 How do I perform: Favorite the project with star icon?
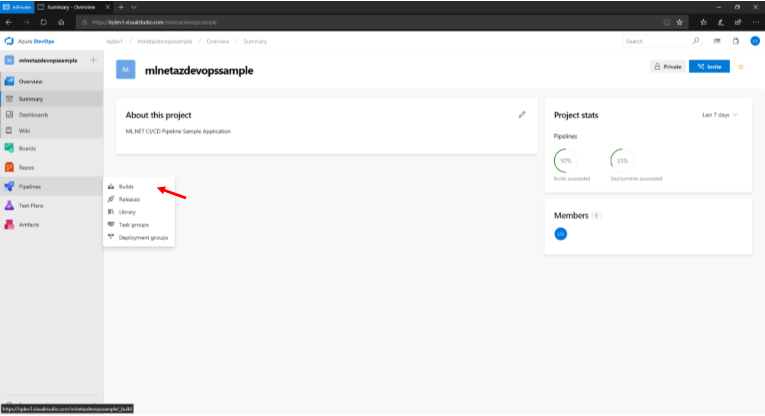[741, 67]
